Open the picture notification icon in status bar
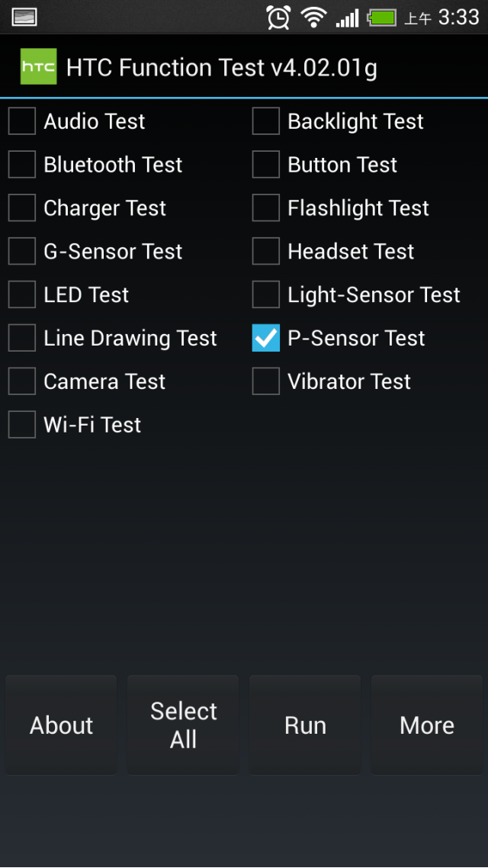488x868 pixels. pyautogui.click(x=24, y=17)
